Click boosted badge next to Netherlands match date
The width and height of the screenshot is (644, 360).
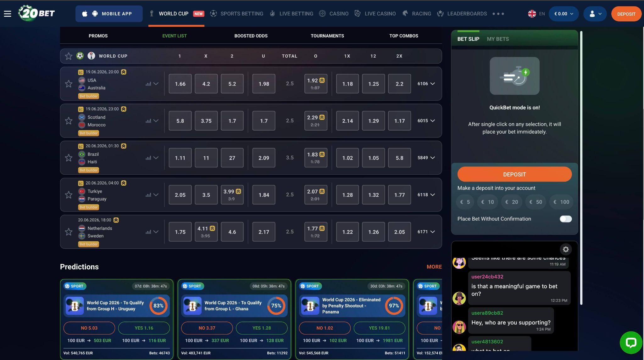[x=116, y=220]
